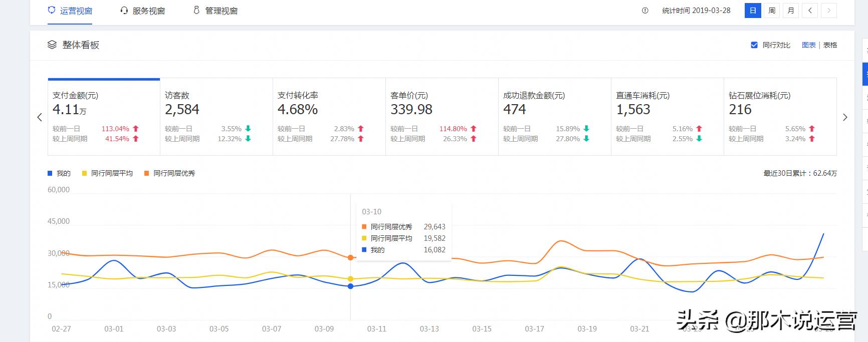Click the layers icon next to 整体看板
This screenshot has height=342, width=868.
(x=52, y=45)
